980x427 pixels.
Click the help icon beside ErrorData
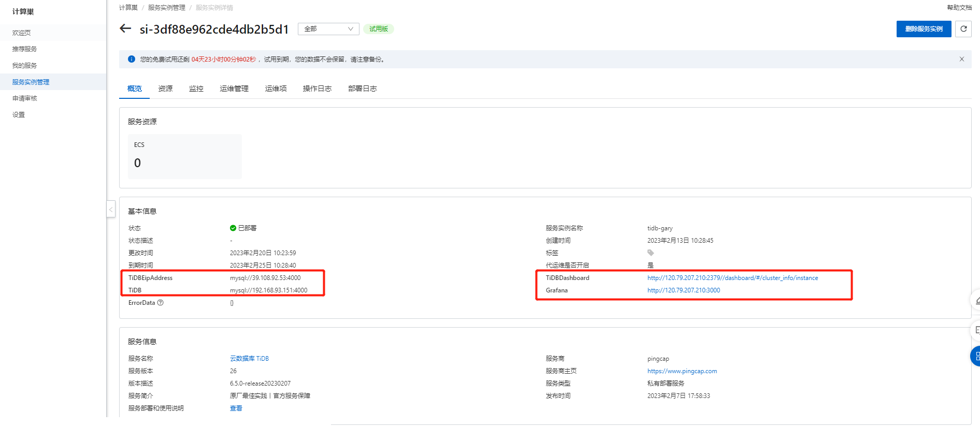161,303
